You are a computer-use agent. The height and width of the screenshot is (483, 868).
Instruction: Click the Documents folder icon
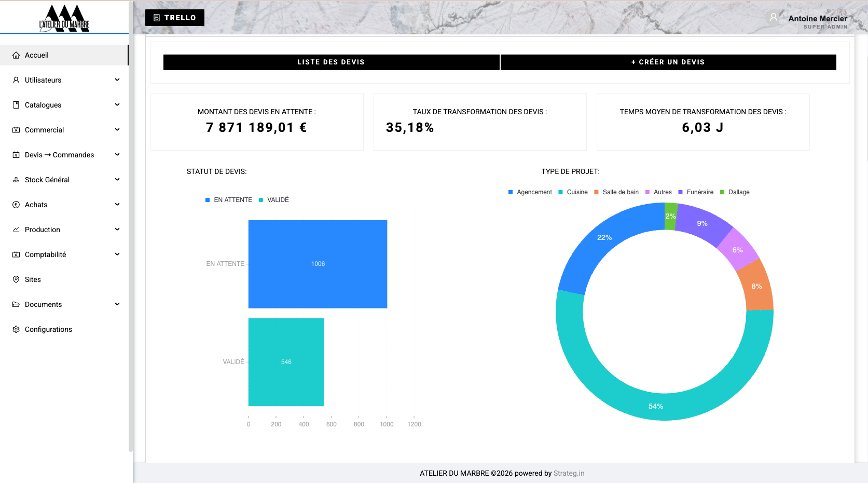16,304
